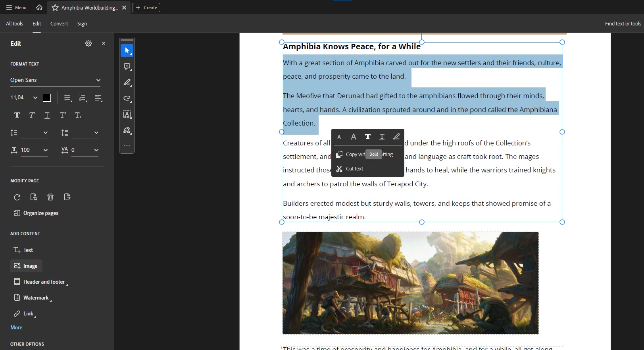Select the fill and sign pen tool
This screenshot has height=350, width=644.
(127, 130)
